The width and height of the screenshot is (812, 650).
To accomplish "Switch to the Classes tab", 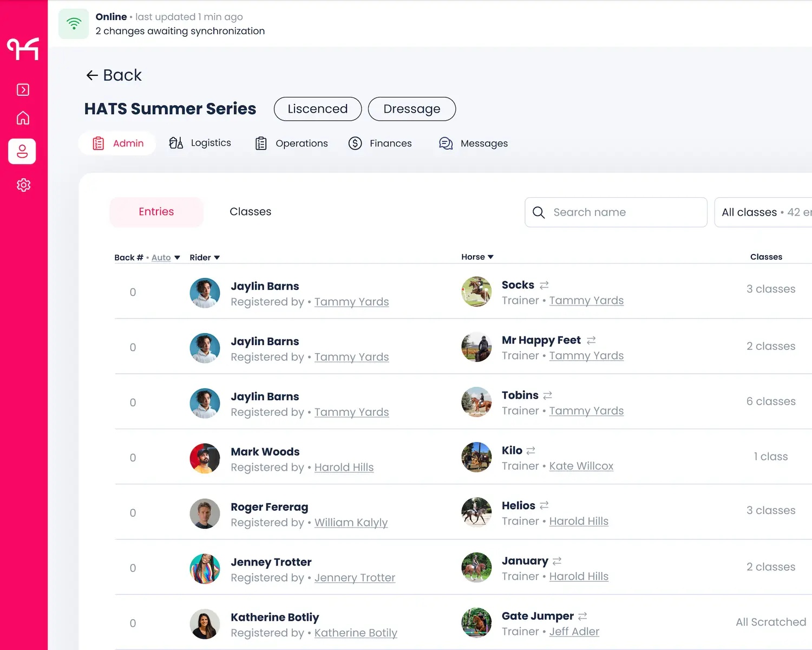I will tap(250, 212).
